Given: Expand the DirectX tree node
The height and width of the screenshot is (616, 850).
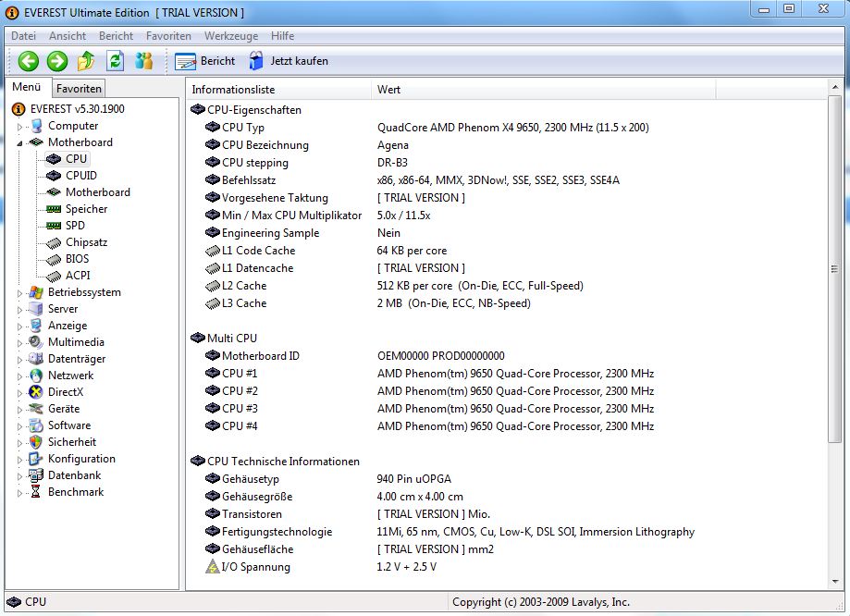Looking at the screenshot, I should coord(19,393).
